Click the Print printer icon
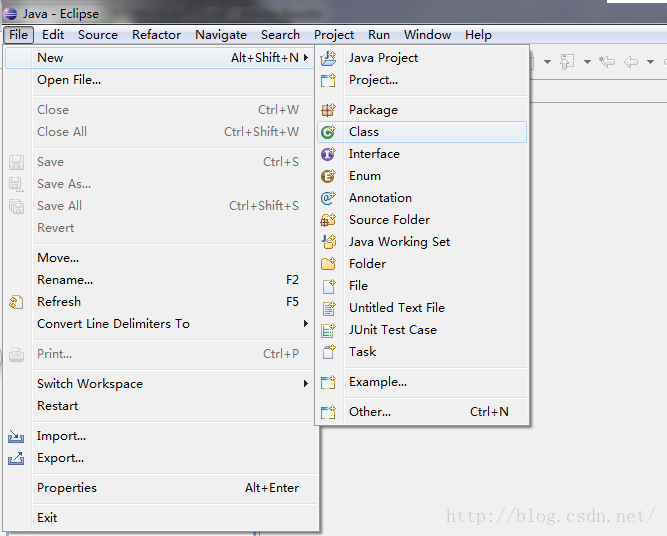 (16, 354)
